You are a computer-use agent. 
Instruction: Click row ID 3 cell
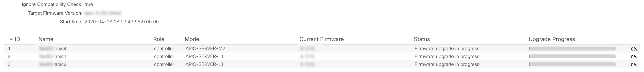point(9,64)
